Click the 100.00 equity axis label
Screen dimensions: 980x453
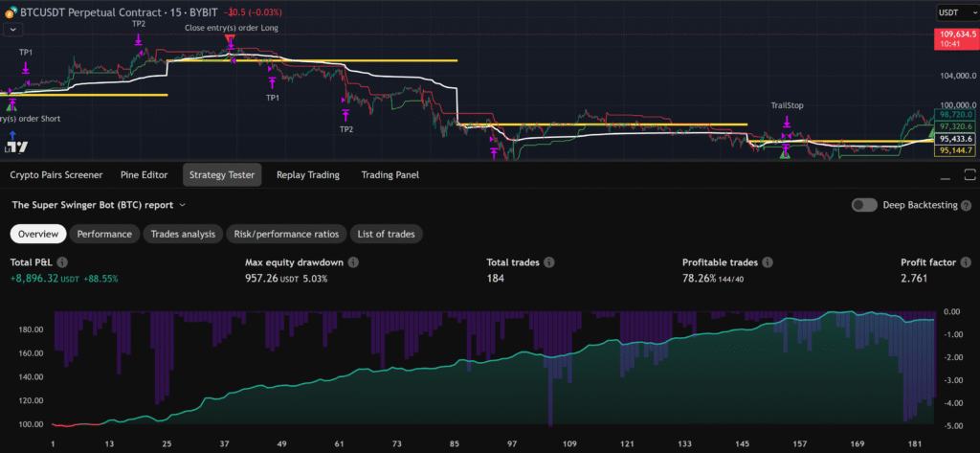tap(31, 424)
